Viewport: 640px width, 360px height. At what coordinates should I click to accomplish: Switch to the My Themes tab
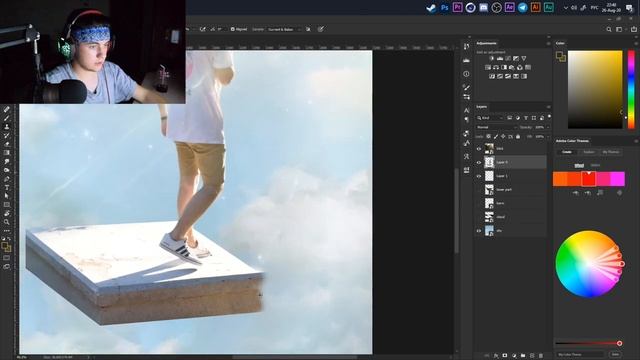pyautogui.click(x=611, y=152)
